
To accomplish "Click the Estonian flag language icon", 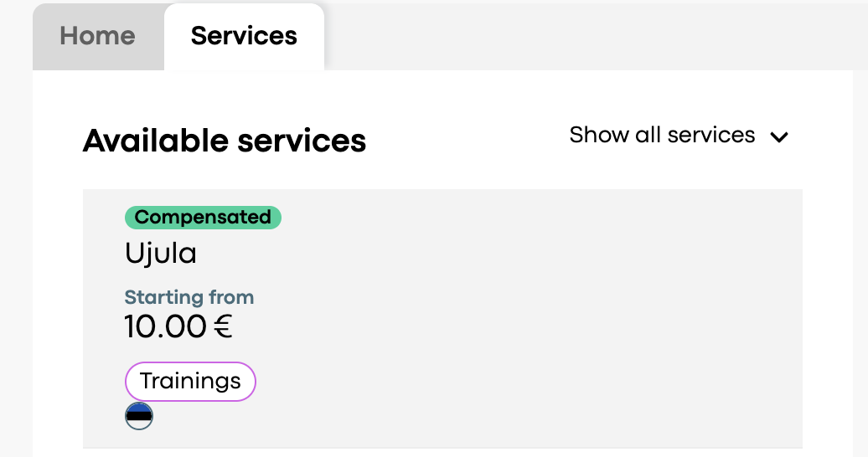I will point(139,416).
